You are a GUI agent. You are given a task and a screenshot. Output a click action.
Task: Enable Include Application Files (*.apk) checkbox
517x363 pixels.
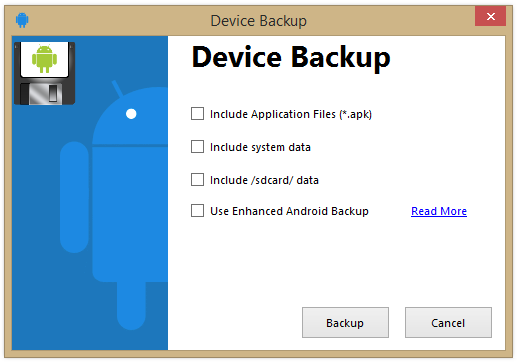pyautogui.click(x=197, y=114)
